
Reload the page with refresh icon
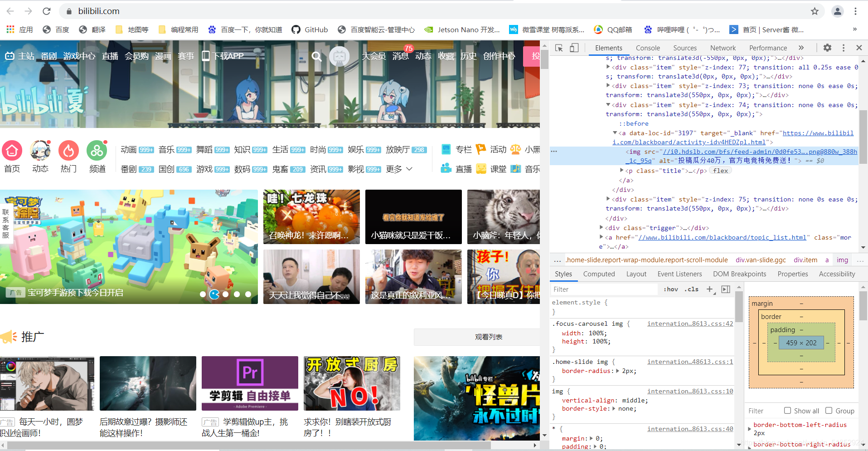coord(46,11)
